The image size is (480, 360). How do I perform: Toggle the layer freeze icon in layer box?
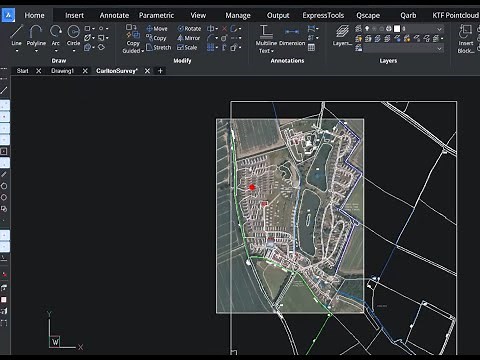pyautogui.click(x=374, y=29)
